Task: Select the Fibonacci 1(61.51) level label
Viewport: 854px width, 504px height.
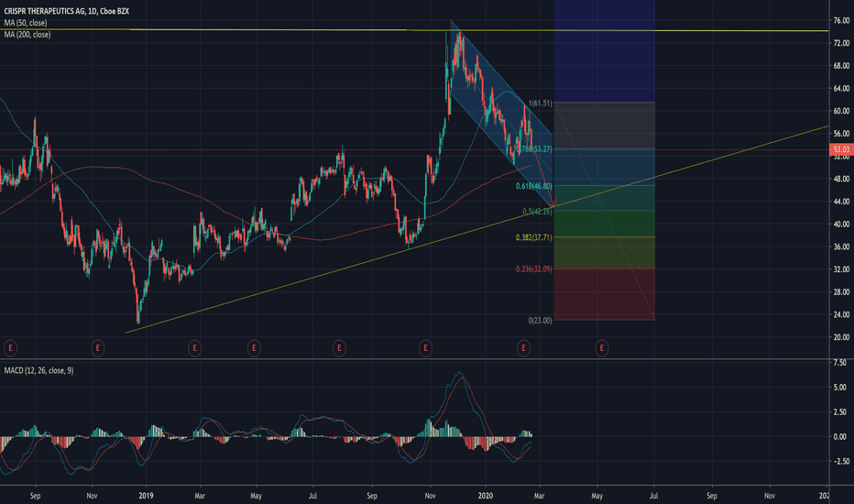Action: 541,103
